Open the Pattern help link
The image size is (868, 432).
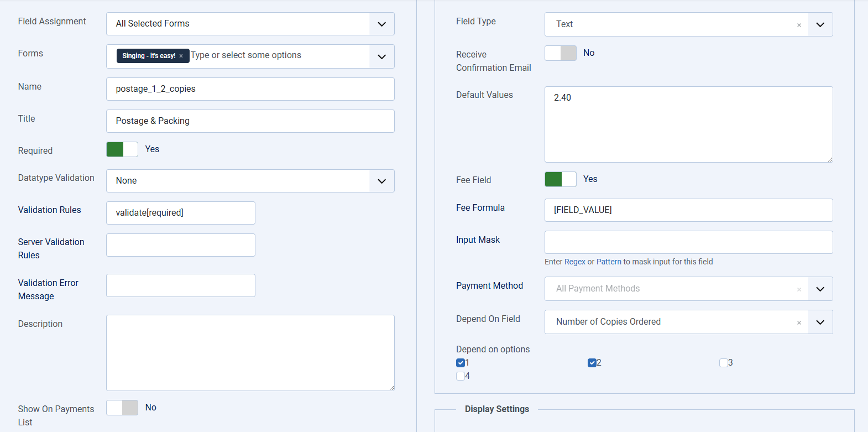609,262
